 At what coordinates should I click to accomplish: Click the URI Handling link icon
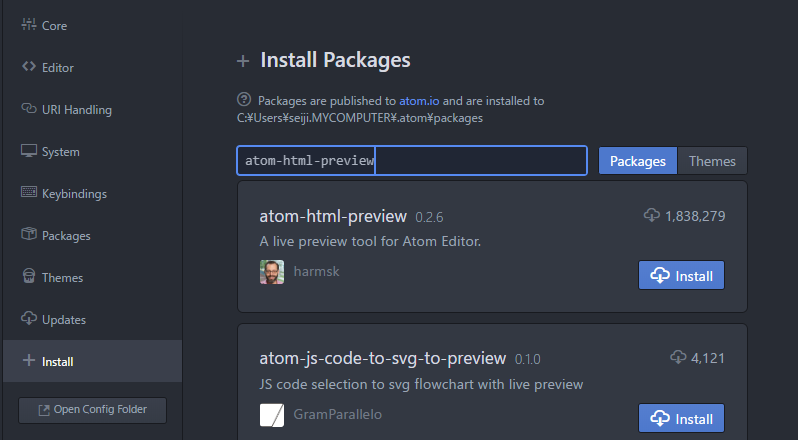[x=28, y=109]
